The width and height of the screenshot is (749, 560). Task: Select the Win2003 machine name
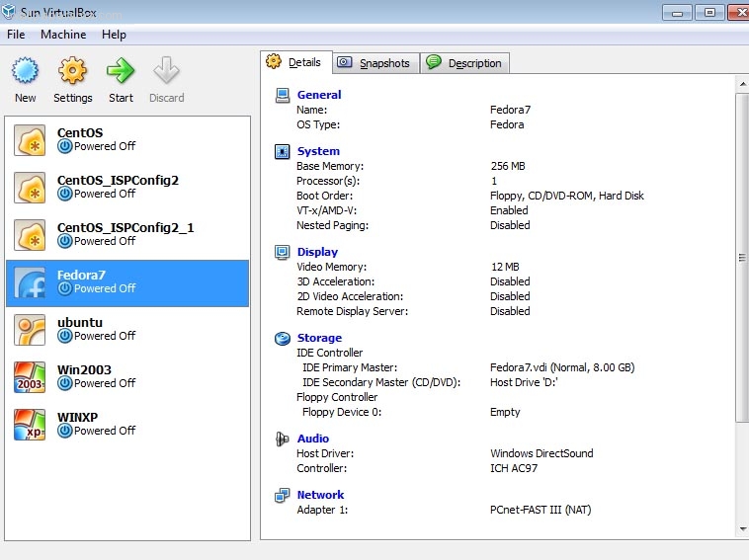click(x=84, y=370)
